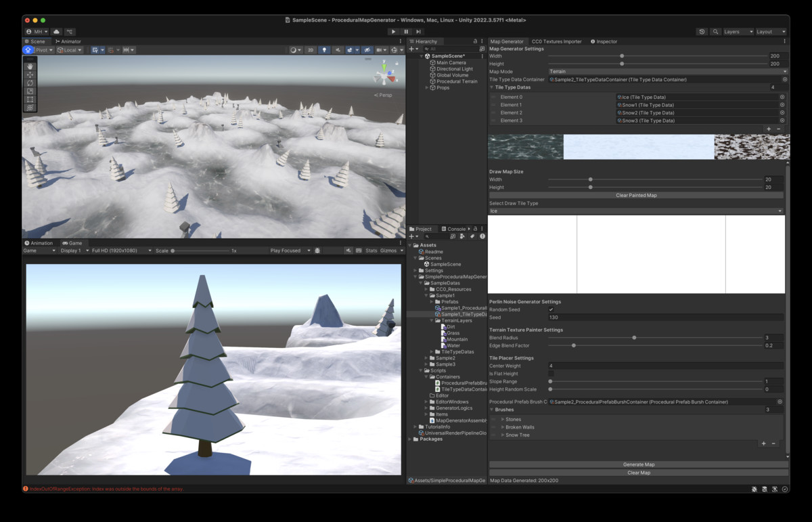
Task: Switch to the CC0 Textures Importer tab
Action: tap(556, 41)
